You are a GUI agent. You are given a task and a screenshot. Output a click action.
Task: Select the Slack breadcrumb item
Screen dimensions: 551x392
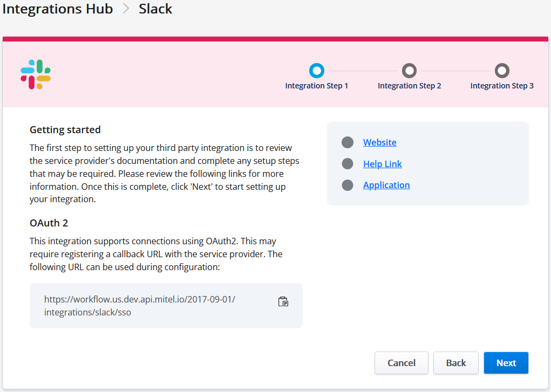coord(155,9)
